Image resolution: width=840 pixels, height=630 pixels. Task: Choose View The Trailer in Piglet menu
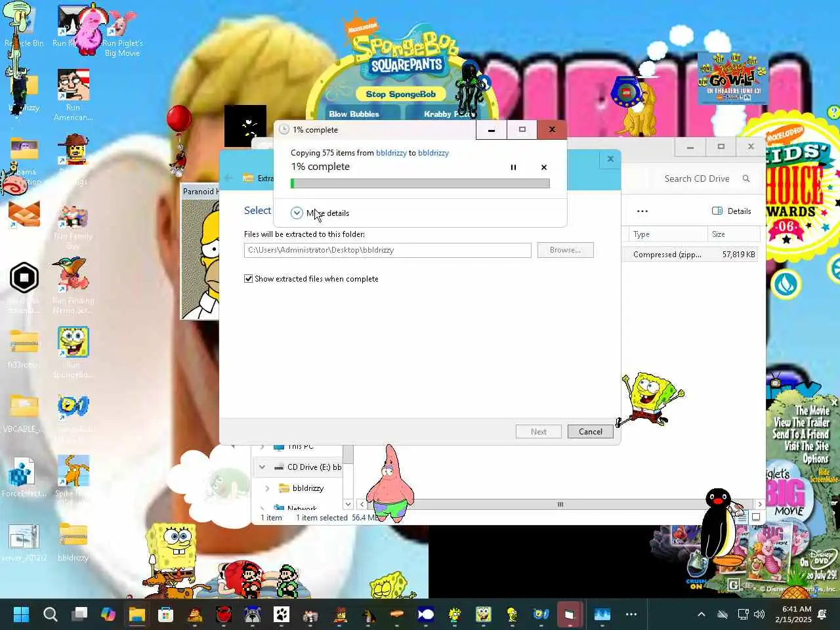(801, 423)
